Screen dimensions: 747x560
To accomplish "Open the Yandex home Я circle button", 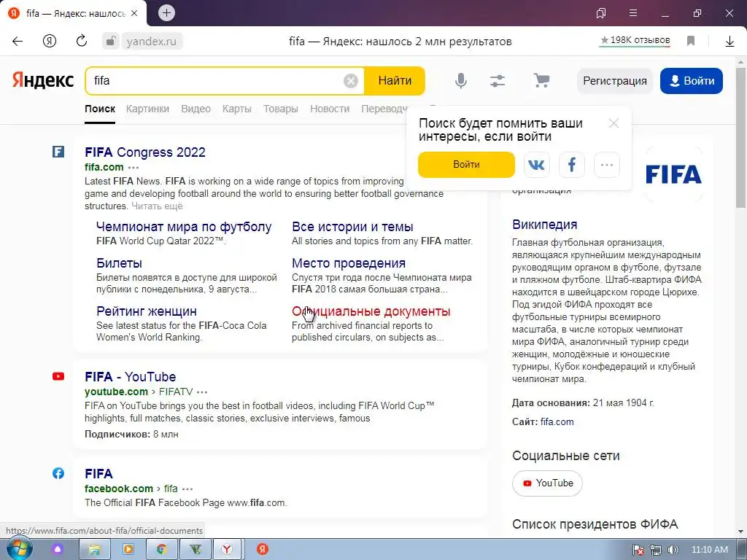I will coord(50,42).
